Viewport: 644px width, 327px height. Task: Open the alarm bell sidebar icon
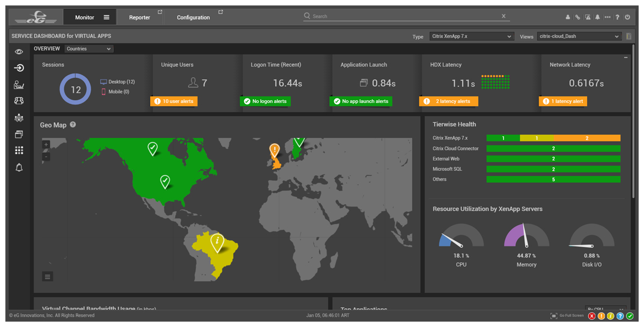(19, 168)
